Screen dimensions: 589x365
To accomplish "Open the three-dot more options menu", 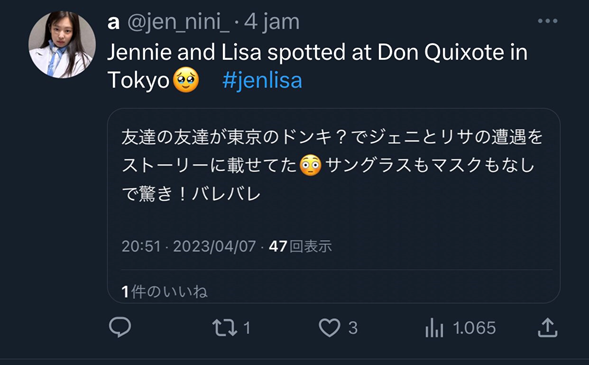I will (x=547, y=21).
